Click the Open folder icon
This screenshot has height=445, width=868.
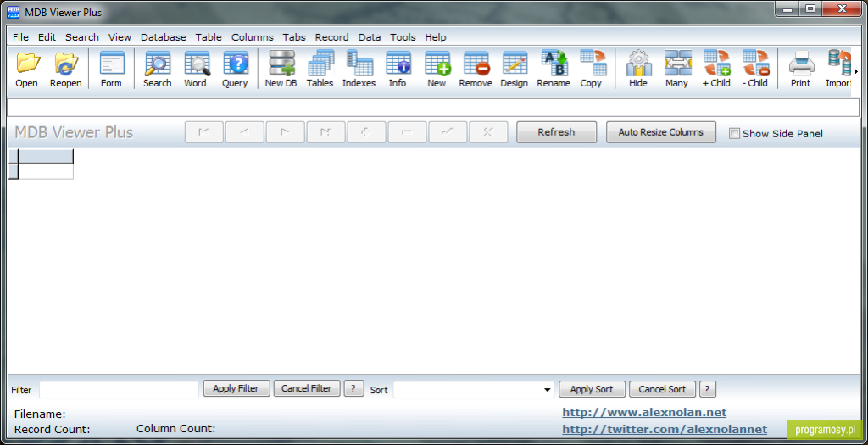[x=26, y=69]
